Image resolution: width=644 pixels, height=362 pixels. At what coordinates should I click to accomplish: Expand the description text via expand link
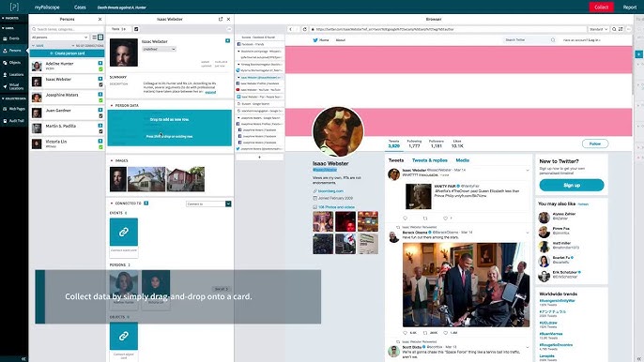point(210,92)
